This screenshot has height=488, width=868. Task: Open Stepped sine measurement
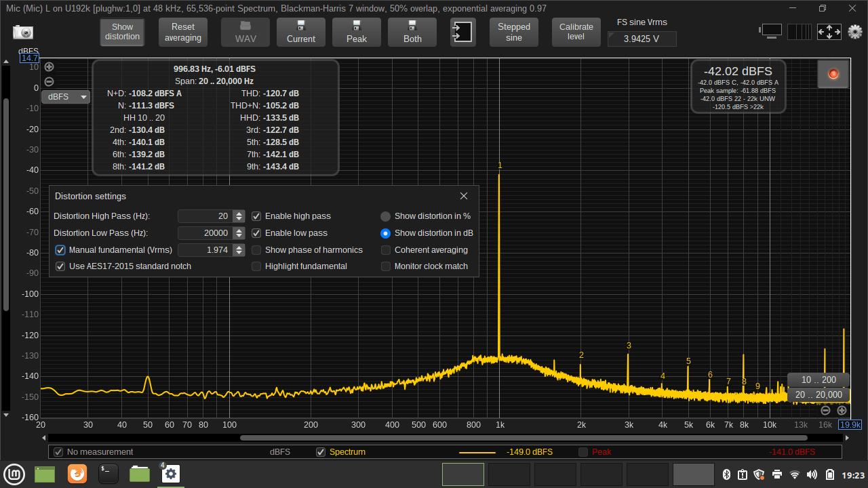point(514,32)
